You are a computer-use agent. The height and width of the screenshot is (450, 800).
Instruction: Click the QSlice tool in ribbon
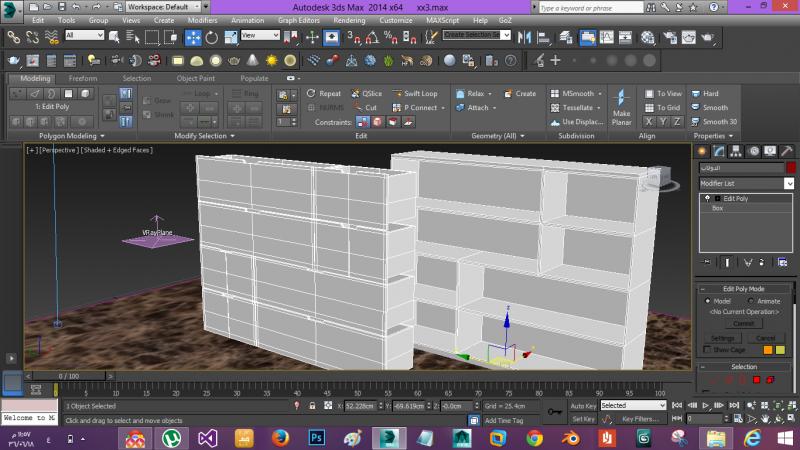pos(365,93)
